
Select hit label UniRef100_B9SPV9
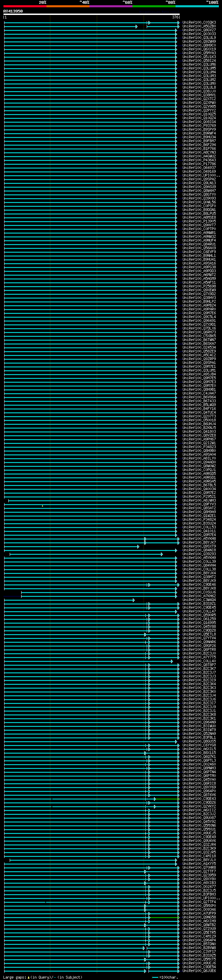[x=199, y=129]
